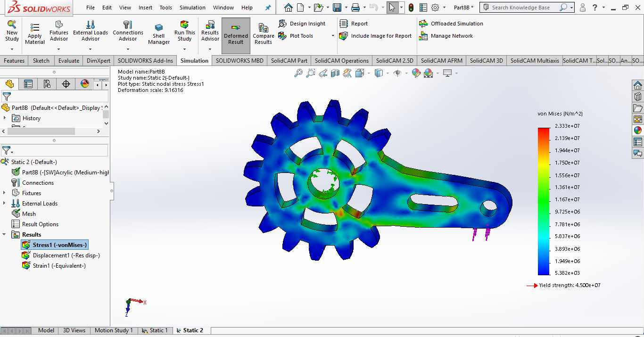Click the user login icon

[583, 8]
